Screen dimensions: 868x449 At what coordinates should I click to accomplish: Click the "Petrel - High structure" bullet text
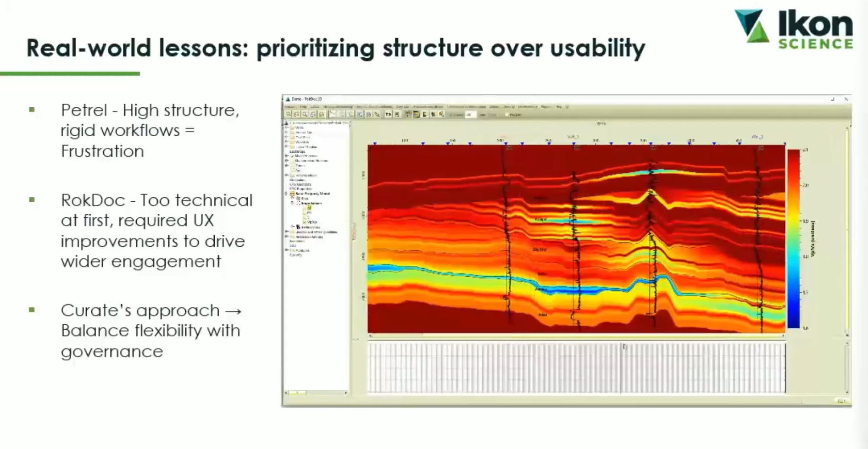coord(150,130)
